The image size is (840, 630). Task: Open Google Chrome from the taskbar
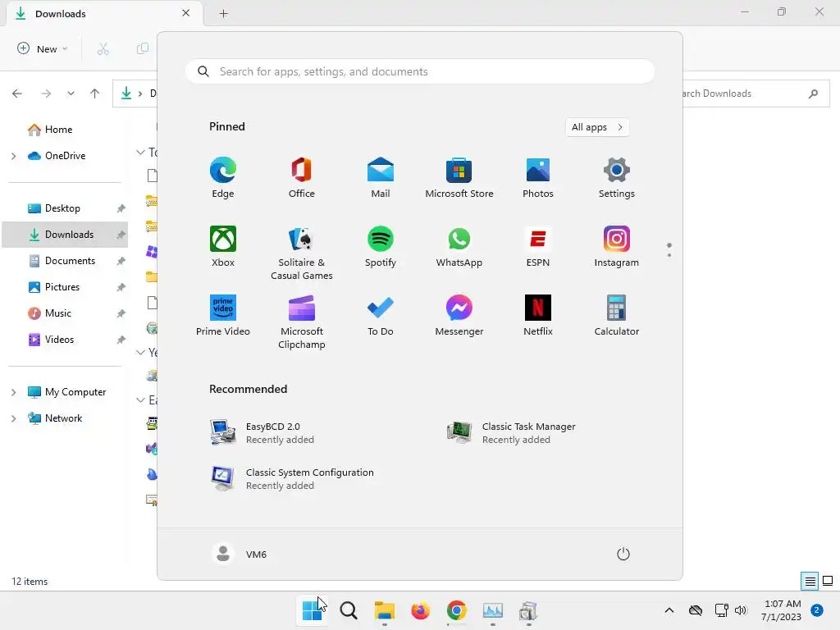coord(456,610)
